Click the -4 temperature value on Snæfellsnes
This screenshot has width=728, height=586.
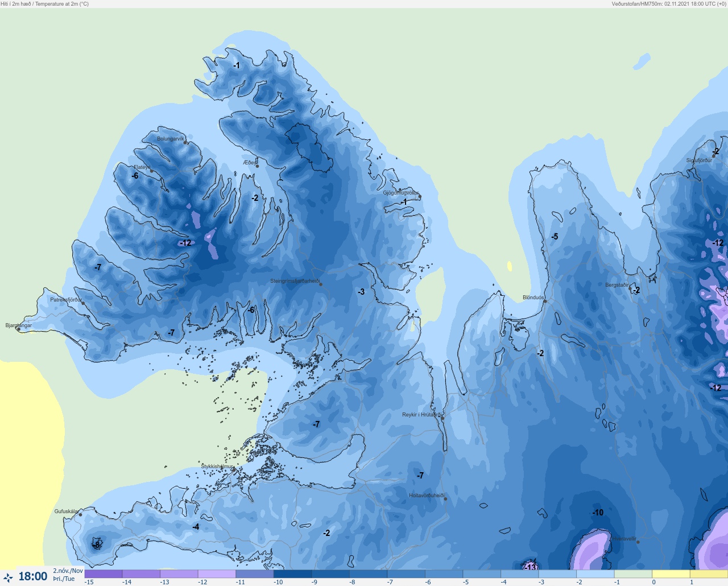click(x=196, y=527)
